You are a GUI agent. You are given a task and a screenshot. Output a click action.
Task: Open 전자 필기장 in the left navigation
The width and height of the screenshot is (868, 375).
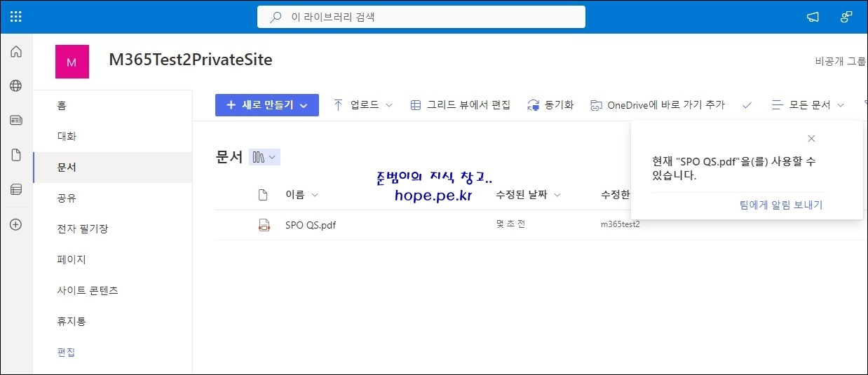pos(113,229)
